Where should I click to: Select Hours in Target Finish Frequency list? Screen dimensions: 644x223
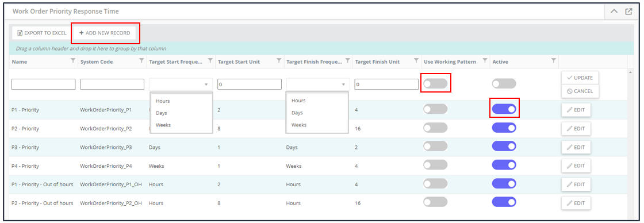click(317, 101)
